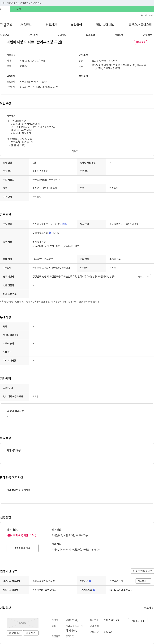Click the 로그인 link
The image size is (154, 644).
coord(144,15)
